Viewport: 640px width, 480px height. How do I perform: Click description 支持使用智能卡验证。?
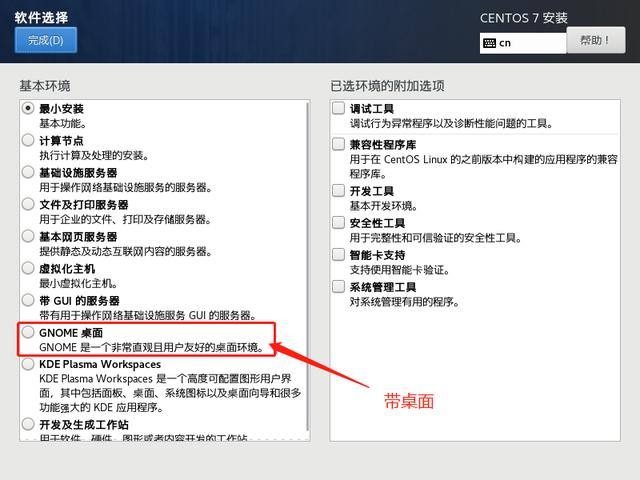click(x=400, y=270)
